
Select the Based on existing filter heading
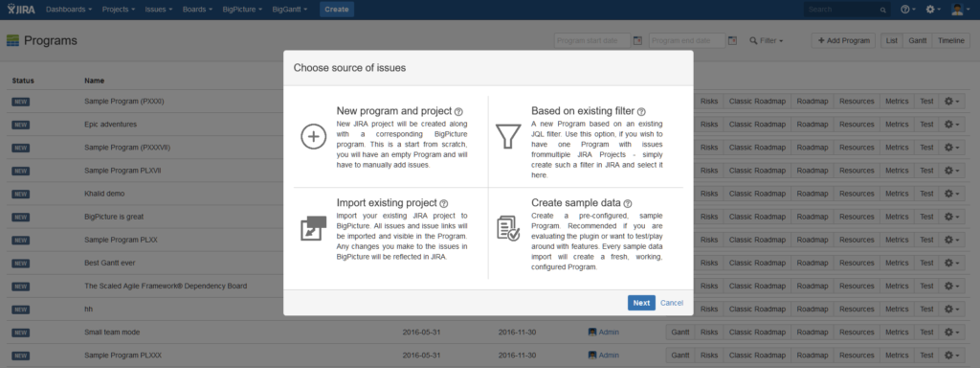coord(583,111)
